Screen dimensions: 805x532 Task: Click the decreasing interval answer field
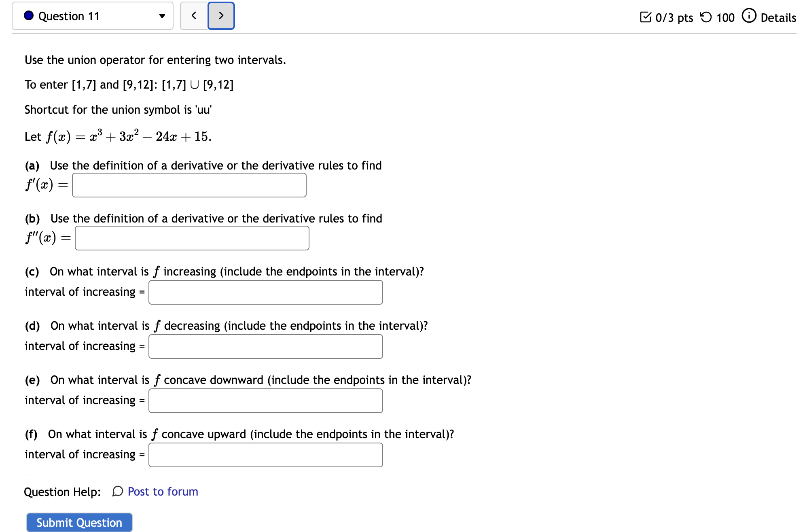coord(265,346)
